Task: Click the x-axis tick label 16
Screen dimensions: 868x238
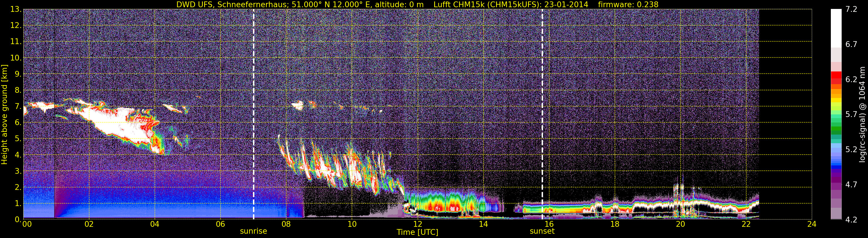Action: pos(549,224)
